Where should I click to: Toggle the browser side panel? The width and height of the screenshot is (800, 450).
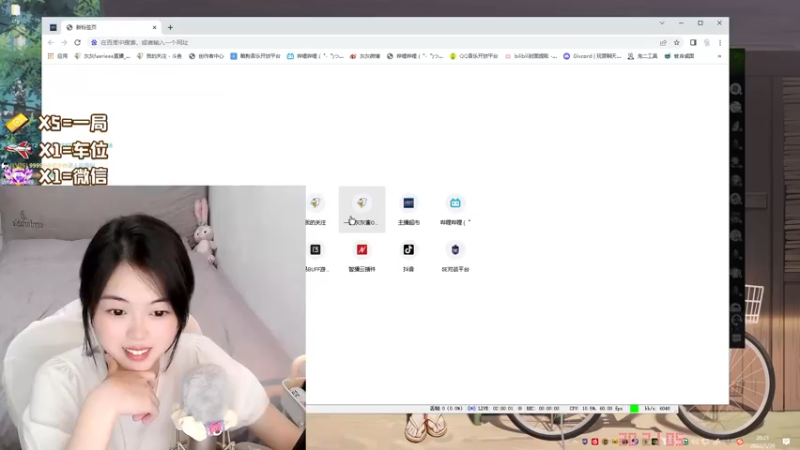(693, 42)
